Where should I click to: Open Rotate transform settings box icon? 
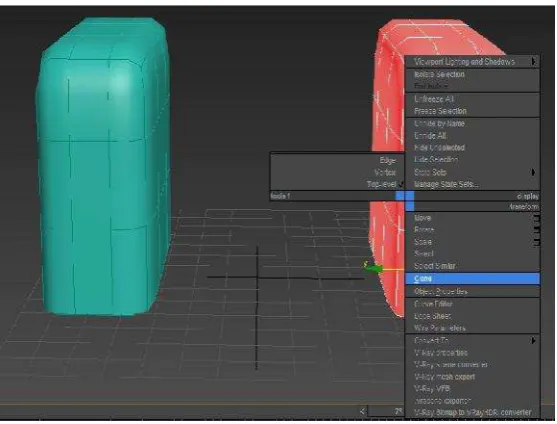pyautogui.click(x=536, y=230)
